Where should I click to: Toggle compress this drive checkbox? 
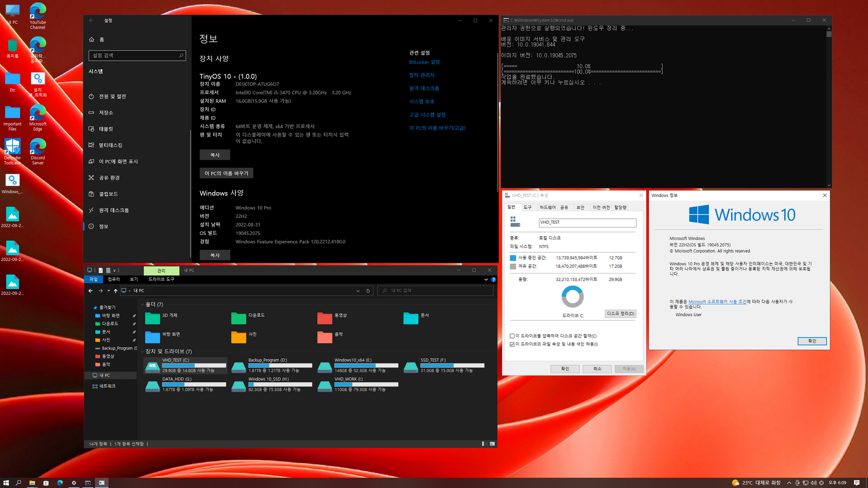512,336
